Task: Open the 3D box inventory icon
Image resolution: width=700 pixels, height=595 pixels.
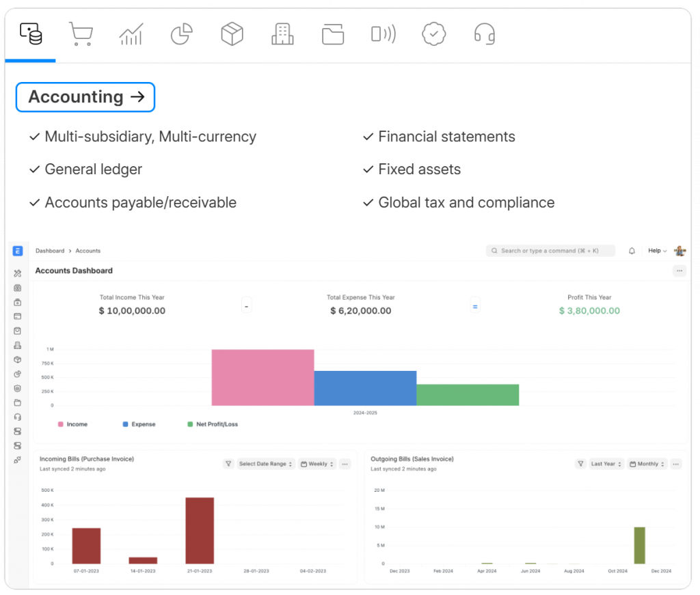Action: coord(232,33)
